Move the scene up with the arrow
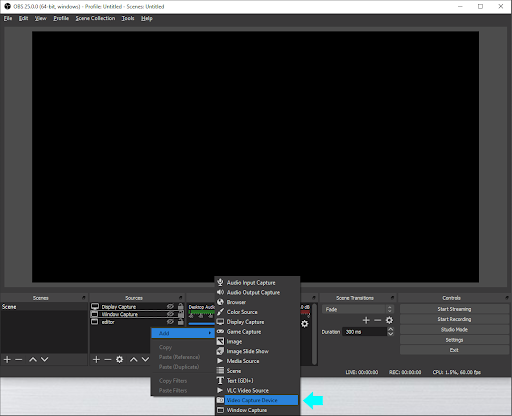The image size is (512, 416). 33,359
